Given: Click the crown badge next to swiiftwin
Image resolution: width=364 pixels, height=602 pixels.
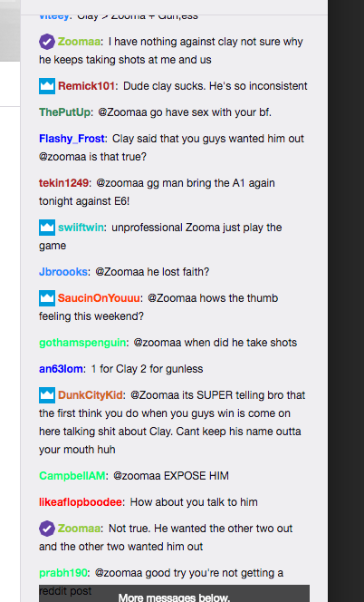Looking at the screenshot, I should 47,228.
